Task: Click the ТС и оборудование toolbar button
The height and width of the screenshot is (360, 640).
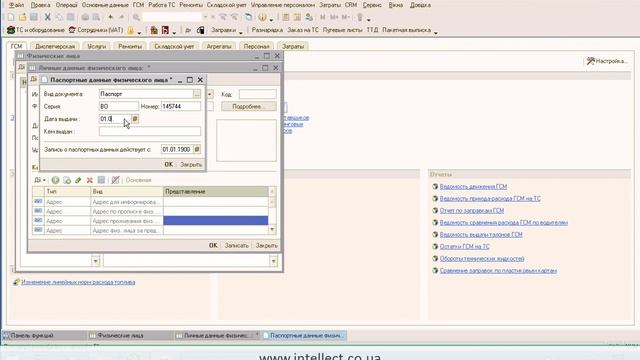Action: click(x=36, y=30)
